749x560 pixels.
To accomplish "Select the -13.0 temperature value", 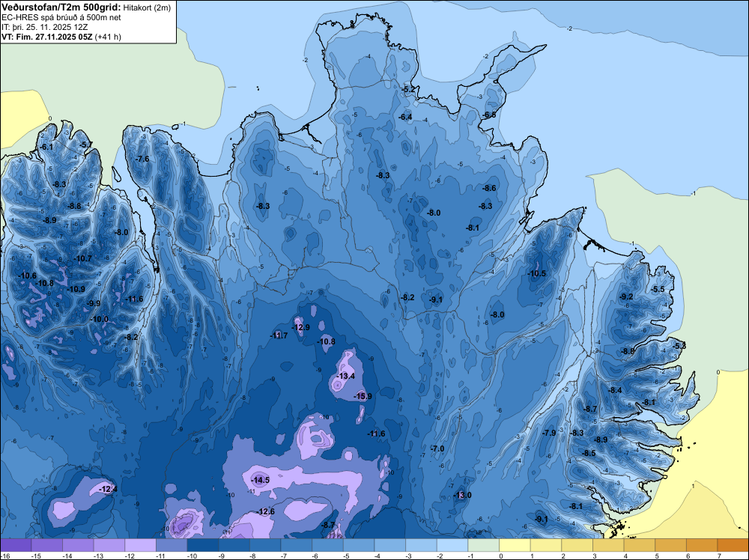I will point(462,495).
